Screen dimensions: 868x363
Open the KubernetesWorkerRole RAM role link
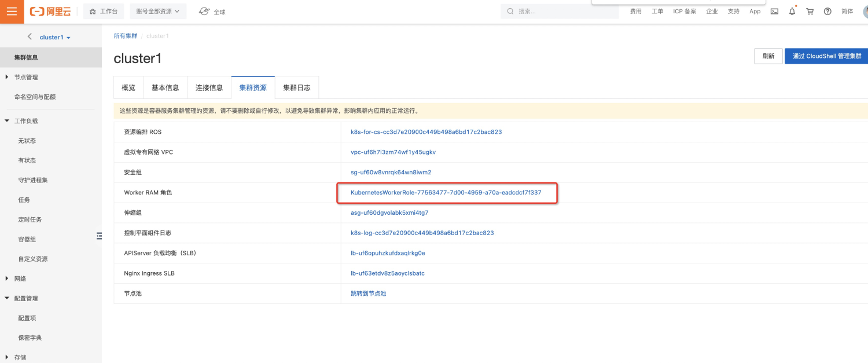click(x=446, y=193)
